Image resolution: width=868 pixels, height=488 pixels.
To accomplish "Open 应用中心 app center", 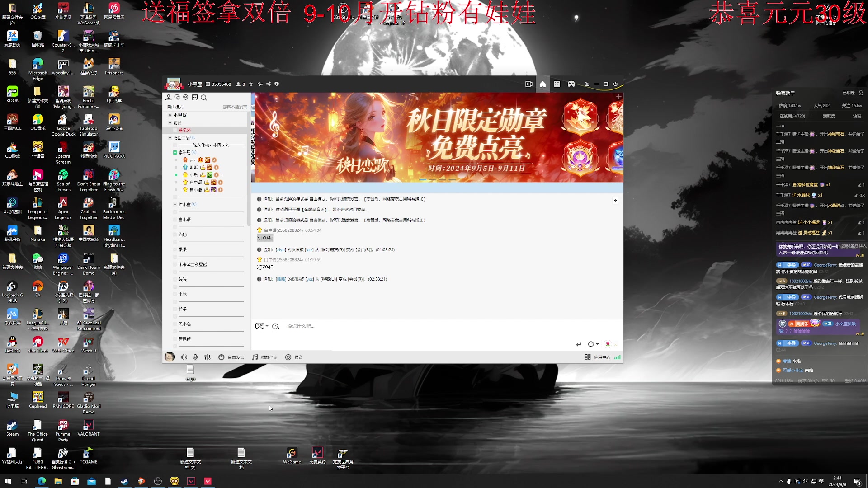I will click(x=597, y=357).
